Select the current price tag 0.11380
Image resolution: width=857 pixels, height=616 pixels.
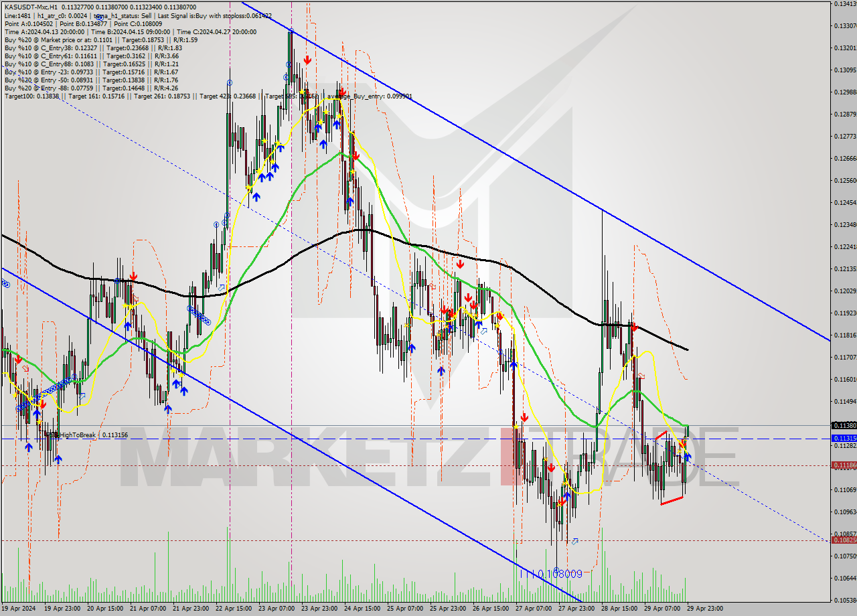844,425
